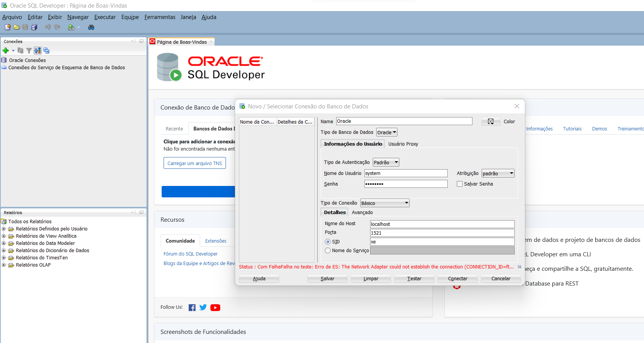644x343 pixels.
Task: Click the Nome do Host field
Action: tap(442, 224)
